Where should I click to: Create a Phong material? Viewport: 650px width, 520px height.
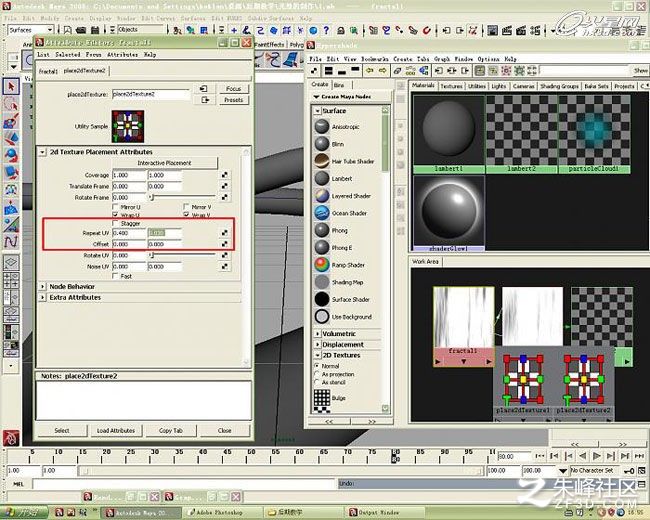pos(322,230)
